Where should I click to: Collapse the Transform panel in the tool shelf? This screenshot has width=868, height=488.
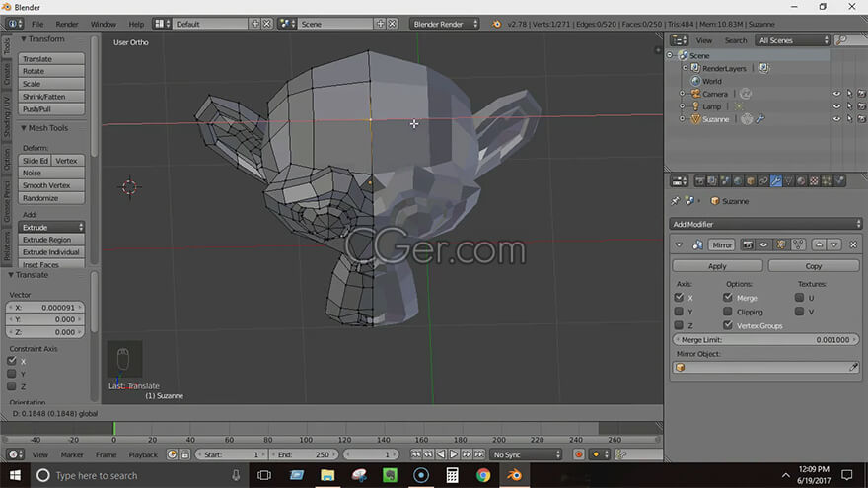point(24,39)
